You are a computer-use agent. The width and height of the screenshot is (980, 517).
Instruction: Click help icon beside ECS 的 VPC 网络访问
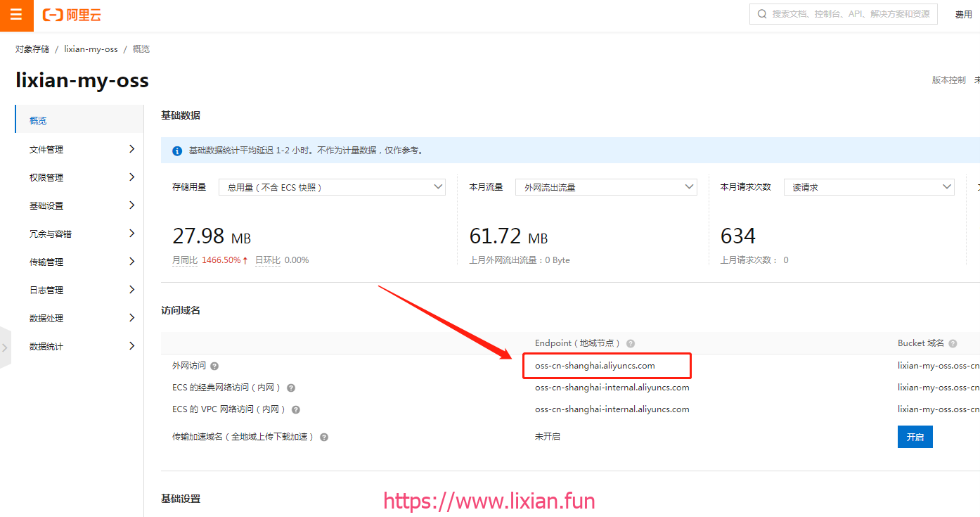(x=296, y=409)
